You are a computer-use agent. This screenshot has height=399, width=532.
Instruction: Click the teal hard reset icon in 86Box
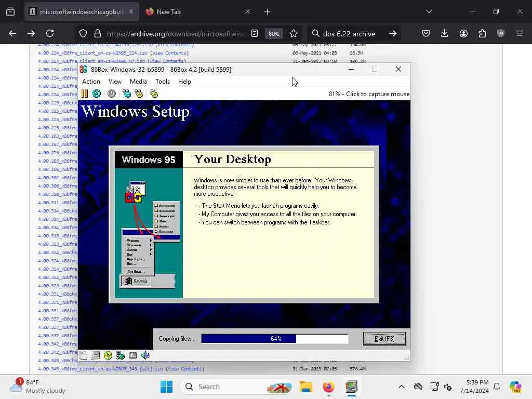click(97, 94)
